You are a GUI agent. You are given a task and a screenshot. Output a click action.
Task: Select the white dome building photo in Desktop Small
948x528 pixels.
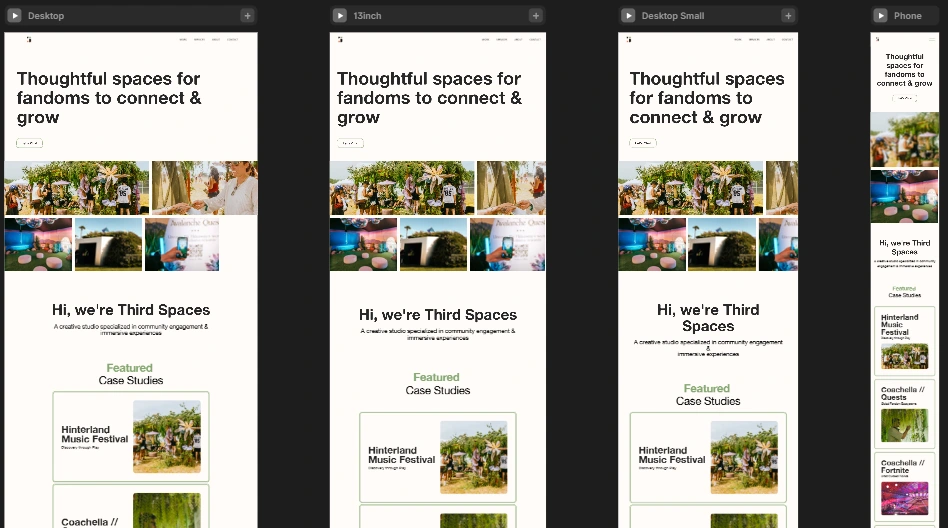click(x=722, y=244)
